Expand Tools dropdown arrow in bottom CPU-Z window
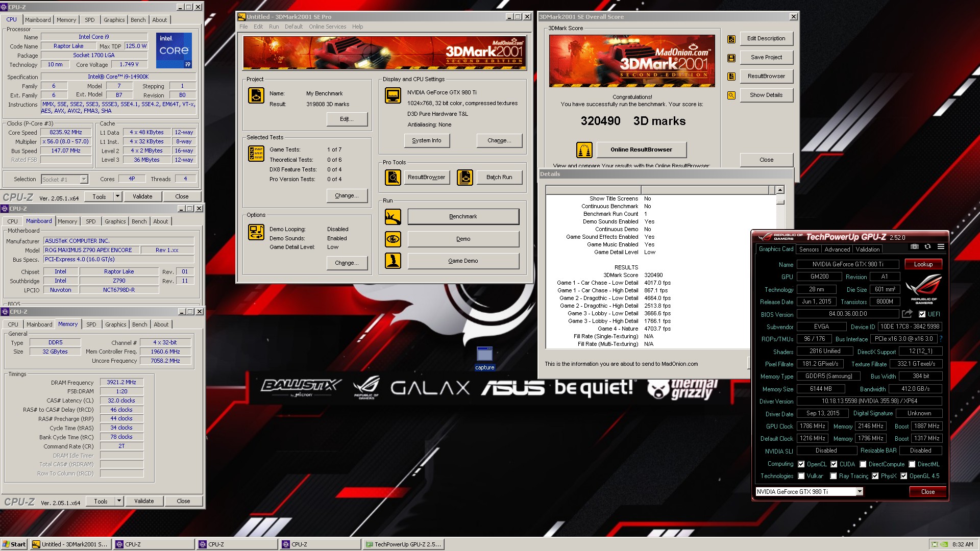Viewport: 980px width, 551px height. [x=119, y=501]
